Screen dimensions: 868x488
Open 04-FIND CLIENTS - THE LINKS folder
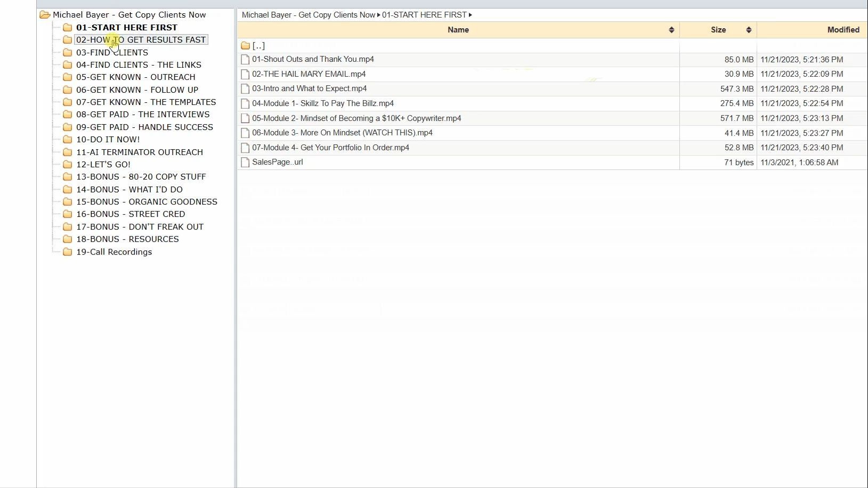[139, 64]
